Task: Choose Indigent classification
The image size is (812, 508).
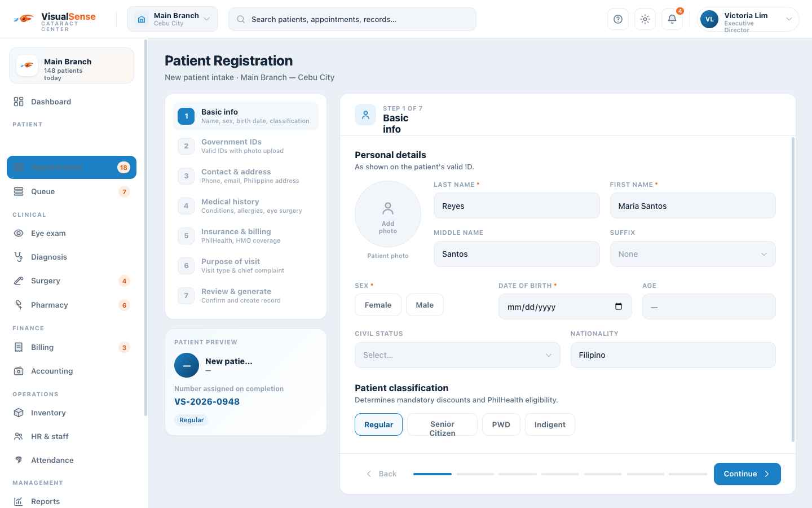Action: coord(550,424)
